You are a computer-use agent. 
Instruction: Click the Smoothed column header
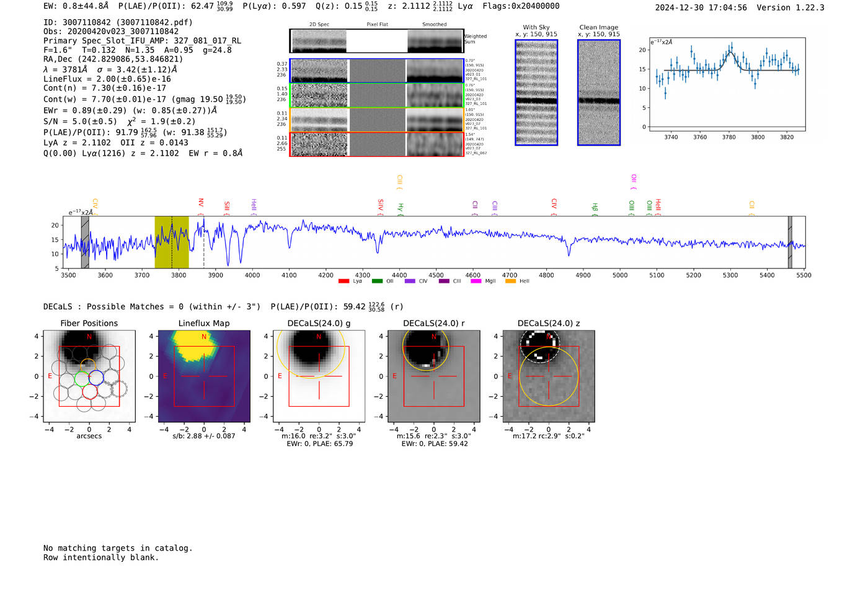tap(435, 25)
